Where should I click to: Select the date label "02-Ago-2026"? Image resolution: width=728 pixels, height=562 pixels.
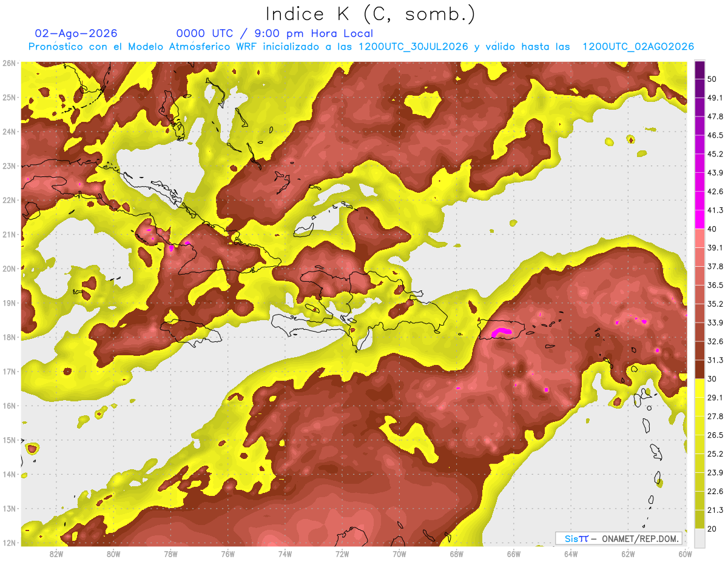pyautogui.click(x=76, y=33)
